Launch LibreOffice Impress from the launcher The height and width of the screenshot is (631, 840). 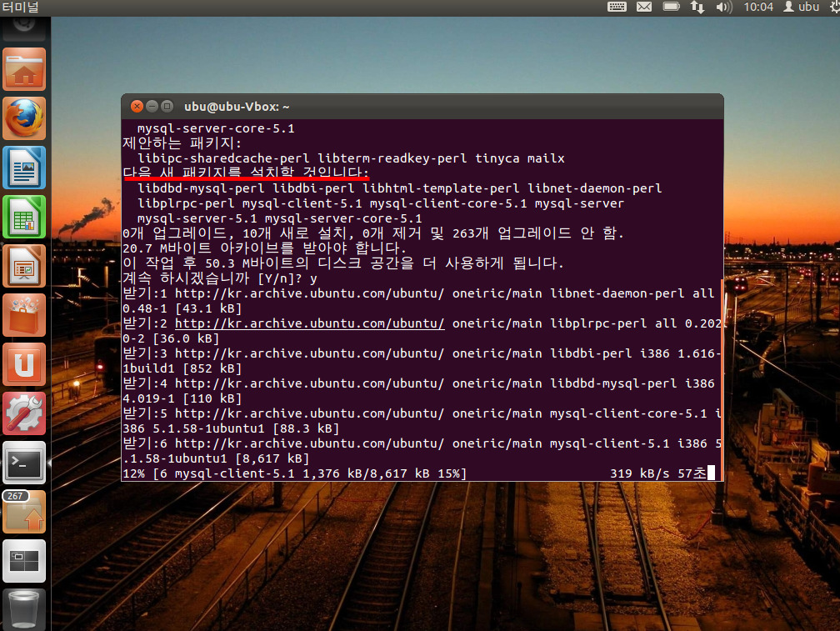[x=24, y=266]
